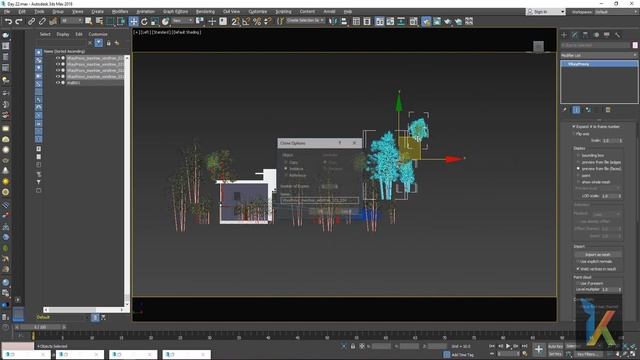Click the Remove Modifier trash icon
Viewport: 640px width, 360px height.
[x=608, y=110]
